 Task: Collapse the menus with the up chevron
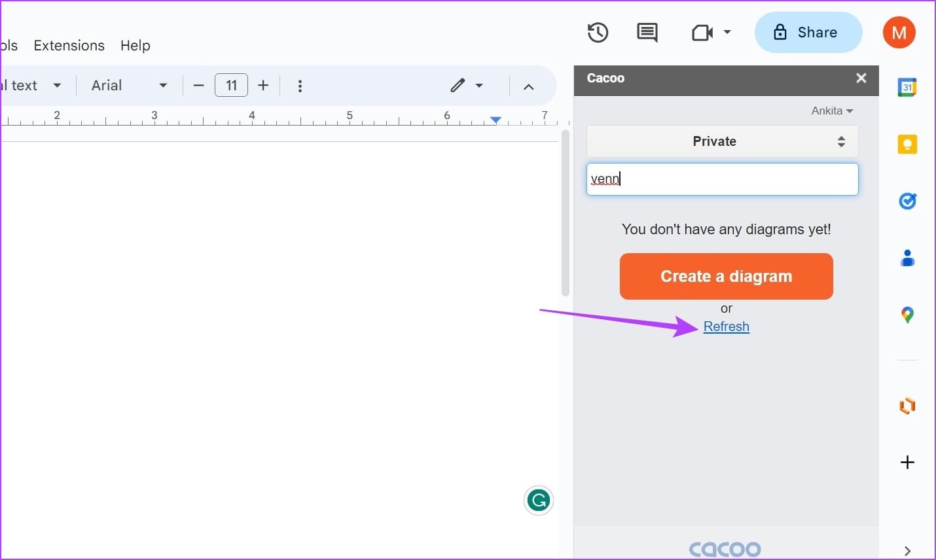pos(529,86)
